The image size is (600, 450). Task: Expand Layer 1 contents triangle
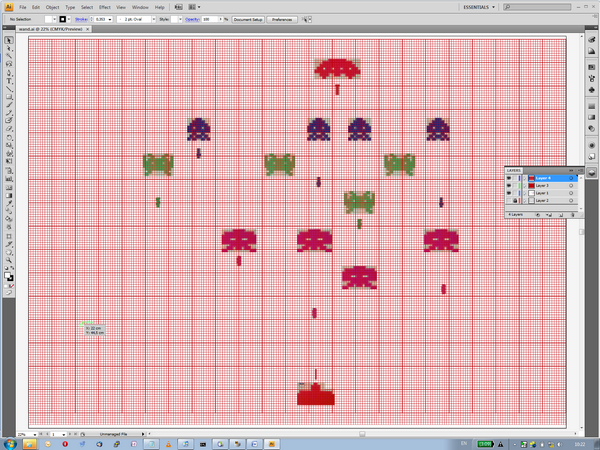(525, 193)
